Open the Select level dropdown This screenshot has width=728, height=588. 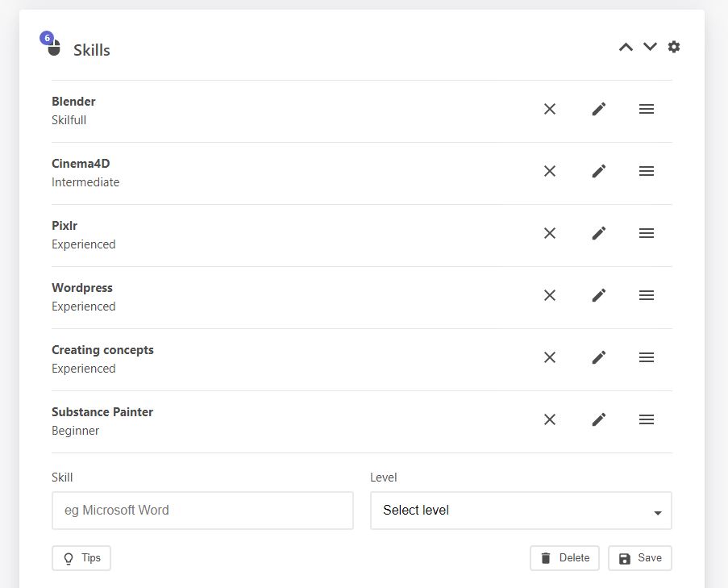521,511
